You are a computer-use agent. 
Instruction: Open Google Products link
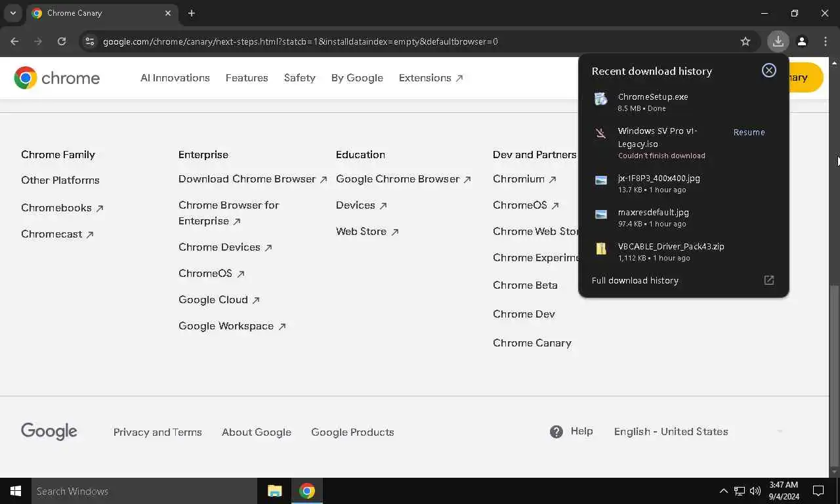[x=352, y=432]
